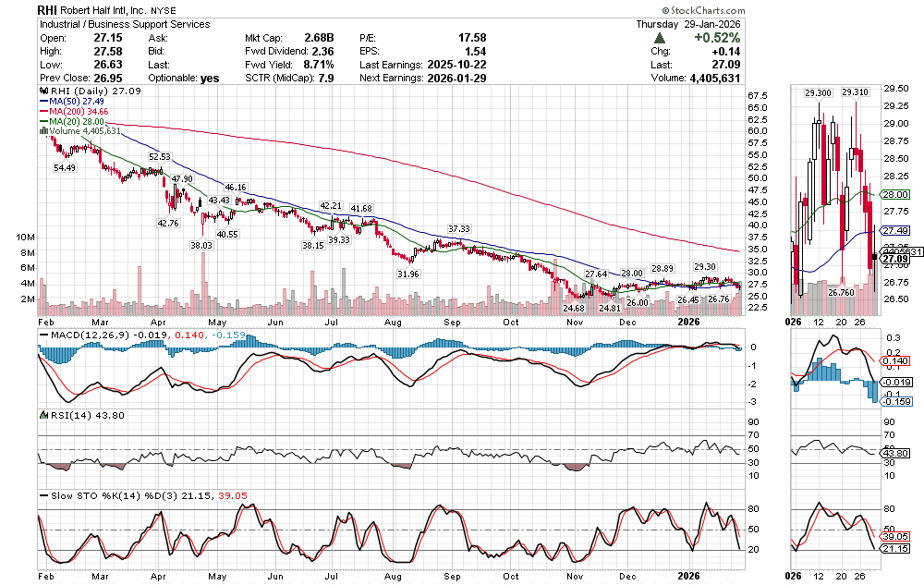
Task: Click the volume bars icon in legend
Action: tap(42, 131)
